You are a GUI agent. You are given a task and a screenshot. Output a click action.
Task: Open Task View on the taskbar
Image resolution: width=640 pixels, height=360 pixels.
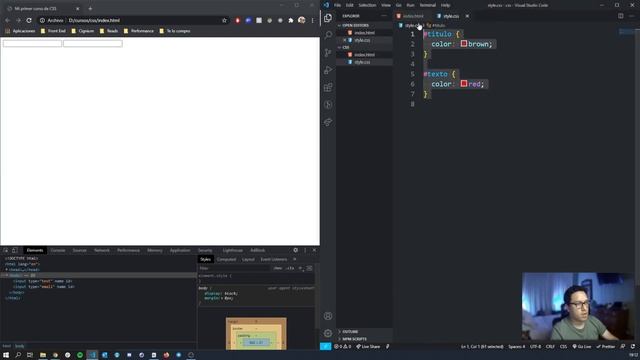click(x=30, y=355)
